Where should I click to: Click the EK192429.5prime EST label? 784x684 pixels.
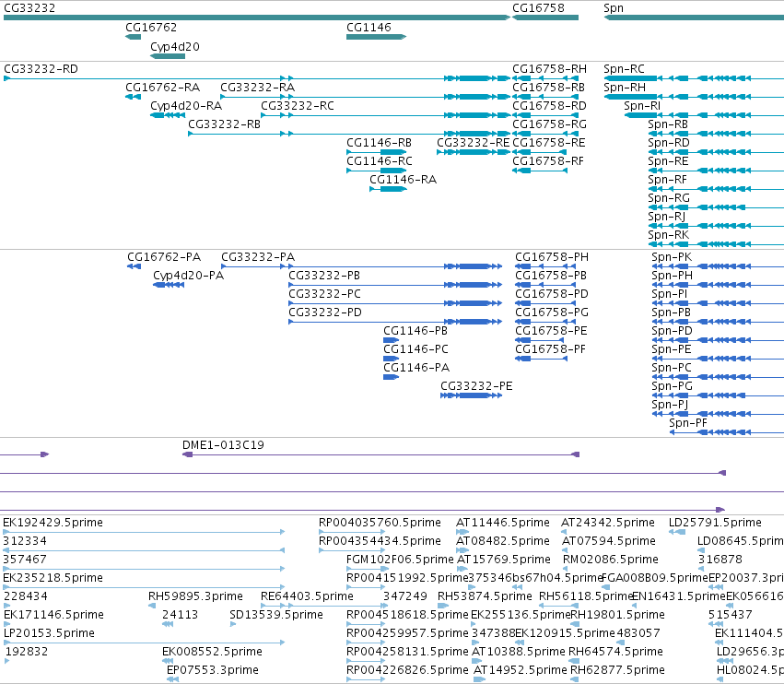[x=53, y=523]
